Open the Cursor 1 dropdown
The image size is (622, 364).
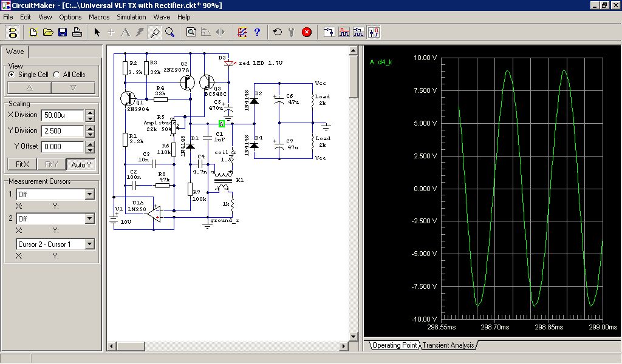tap(90, 195)
